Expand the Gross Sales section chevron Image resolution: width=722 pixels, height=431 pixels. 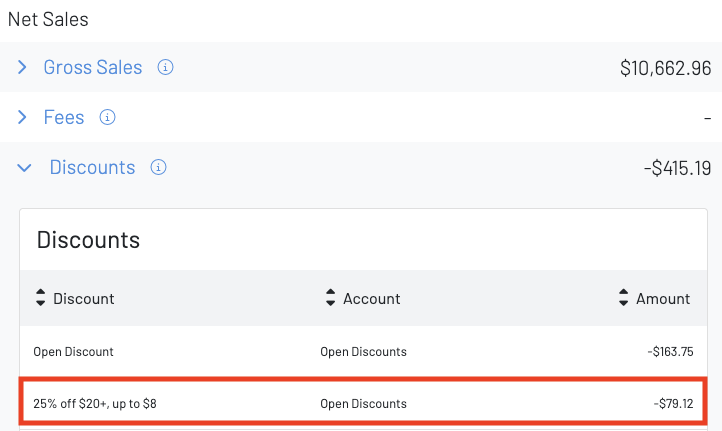coord(23,68)
